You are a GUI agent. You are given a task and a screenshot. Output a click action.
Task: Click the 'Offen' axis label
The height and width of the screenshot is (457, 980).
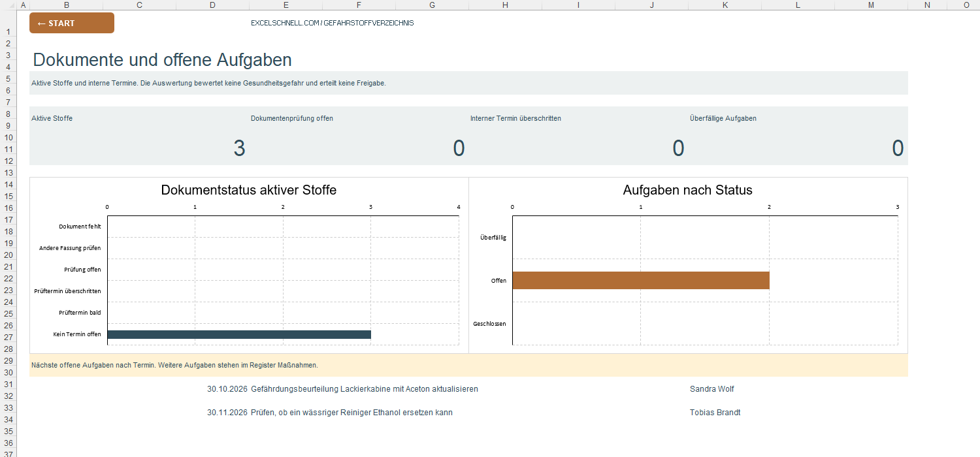coord(498,281)
